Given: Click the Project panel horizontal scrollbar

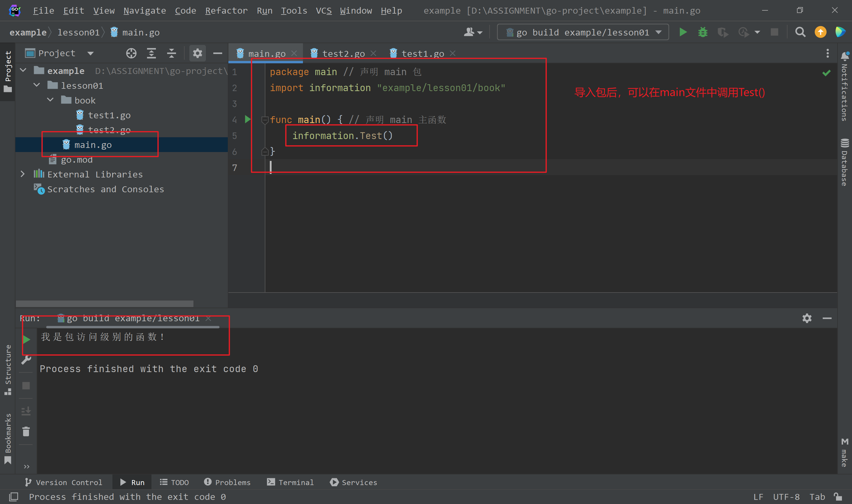Looking at the screenshot, I should (x=105, y=303).
